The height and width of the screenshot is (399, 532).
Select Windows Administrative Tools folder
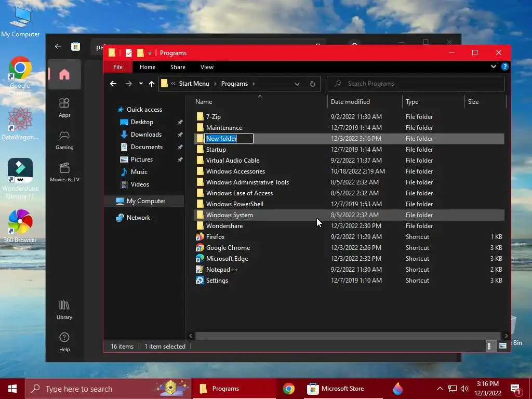tap(247, 182)
